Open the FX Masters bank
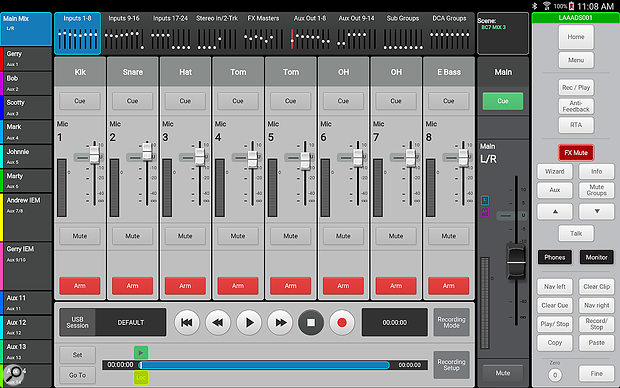The image size is (620, 388). tap(263, 33)
